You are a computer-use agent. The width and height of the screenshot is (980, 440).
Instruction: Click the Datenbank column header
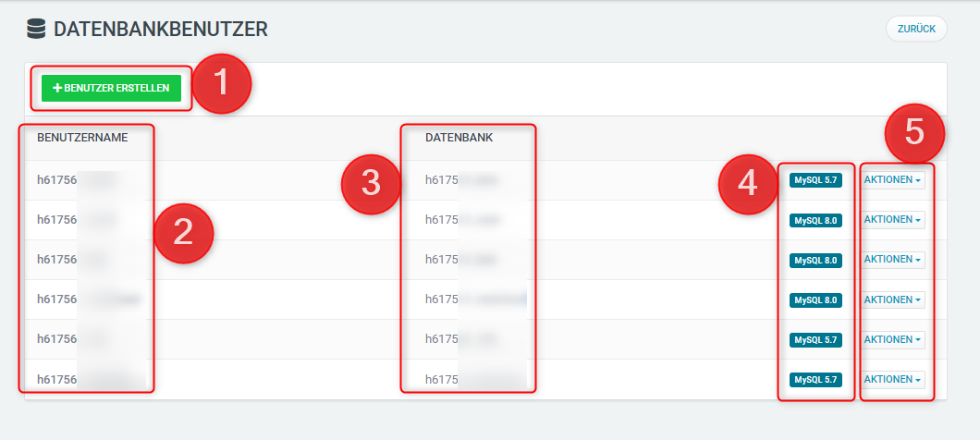pos(459,138)
